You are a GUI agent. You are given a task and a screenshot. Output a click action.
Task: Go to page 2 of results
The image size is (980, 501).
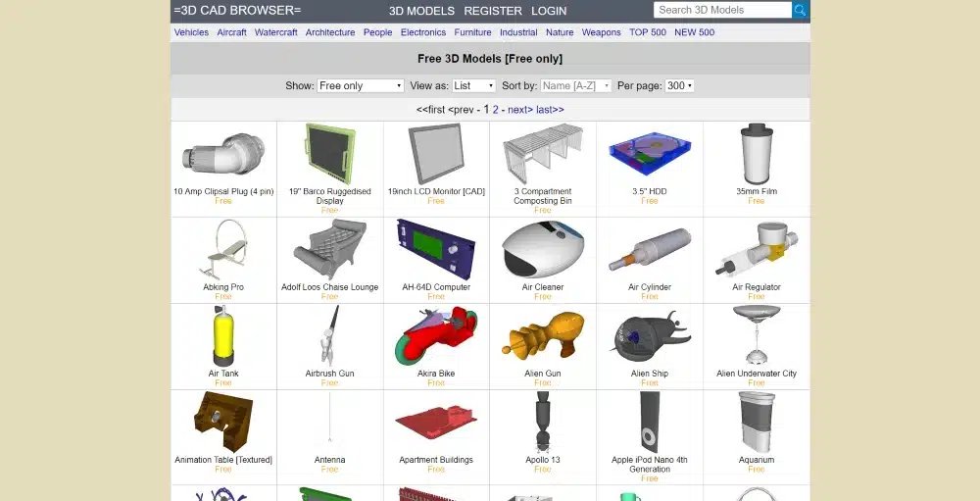click(495, 110)
